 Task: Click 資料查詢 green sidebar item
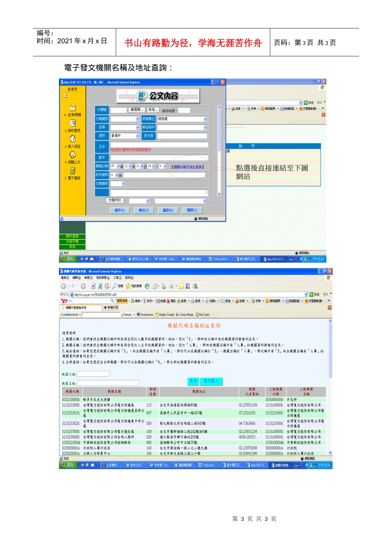pyautogui.click(x=72, y=237)
